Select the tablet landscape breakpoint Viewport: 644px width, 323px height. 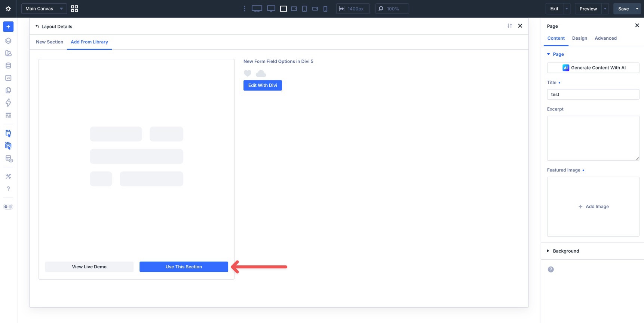point(294,9)
